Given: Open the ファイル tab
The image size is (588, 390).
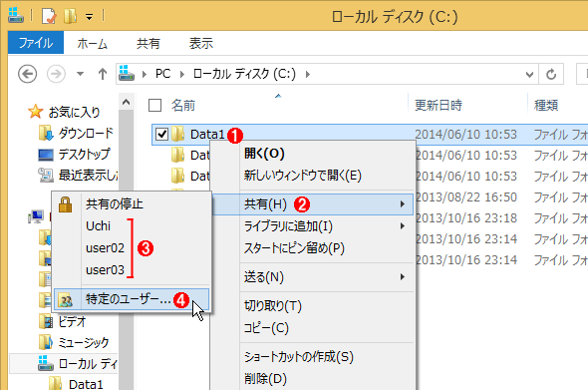Looking at the screenshot, I should 36,43.
